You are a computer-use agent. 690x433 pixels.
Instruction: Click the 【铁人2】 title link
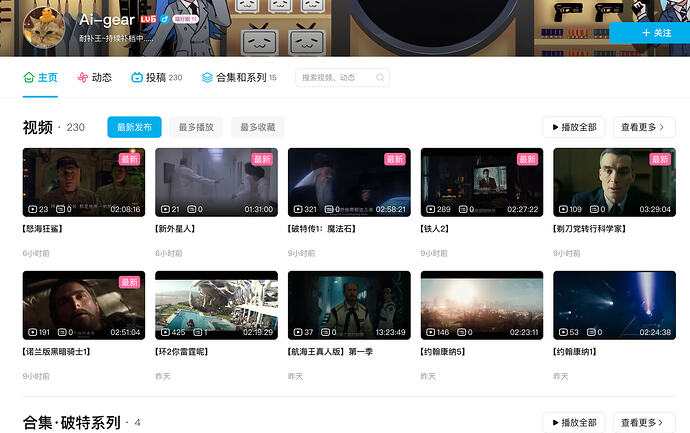coord(435,229)
